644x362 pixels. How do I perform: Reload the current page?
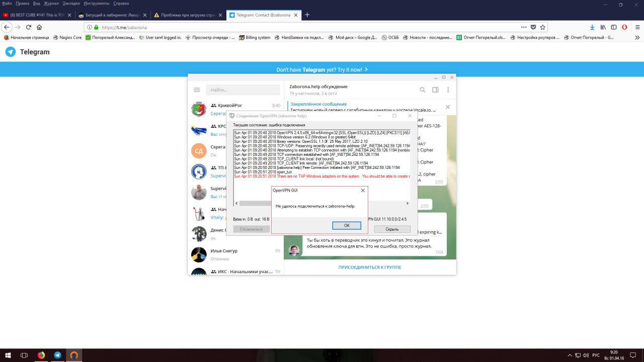click(29, 27)
